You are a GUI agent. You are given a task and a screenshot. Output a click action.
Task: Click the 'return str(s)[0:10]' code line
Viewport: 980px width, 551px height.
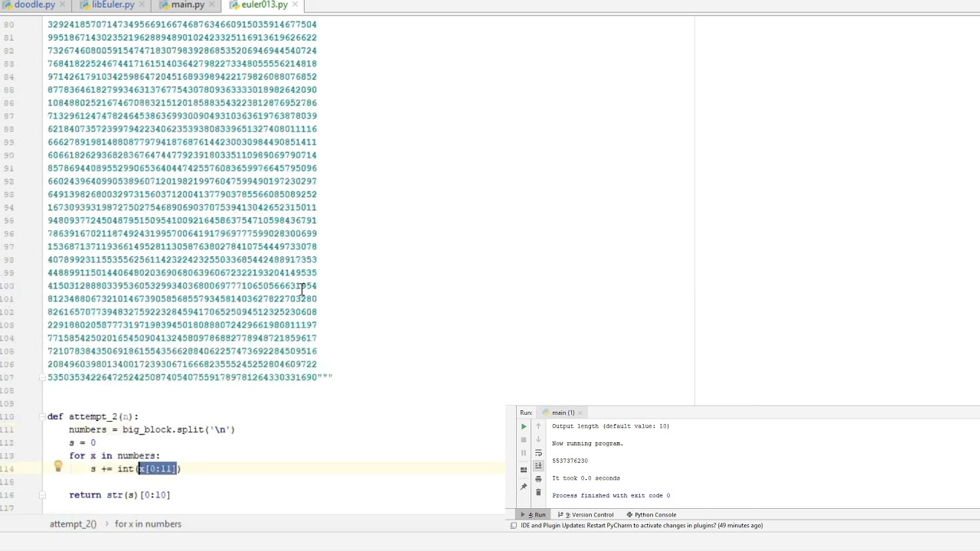[119, 495]
